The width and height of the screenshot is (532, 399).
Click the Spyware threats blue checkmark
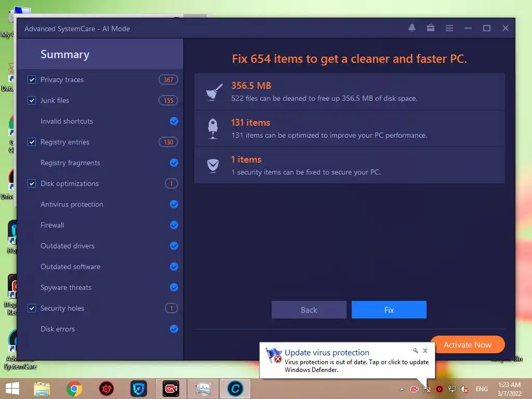tap(174, 287)
